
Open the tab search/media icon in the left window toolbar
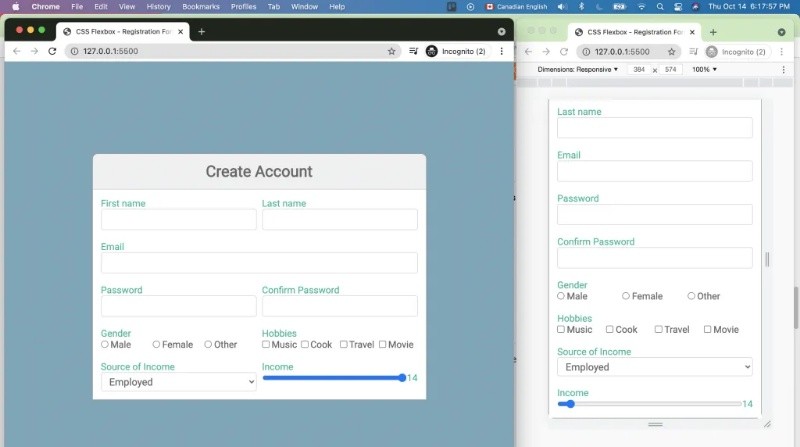[x=414, y=51]
